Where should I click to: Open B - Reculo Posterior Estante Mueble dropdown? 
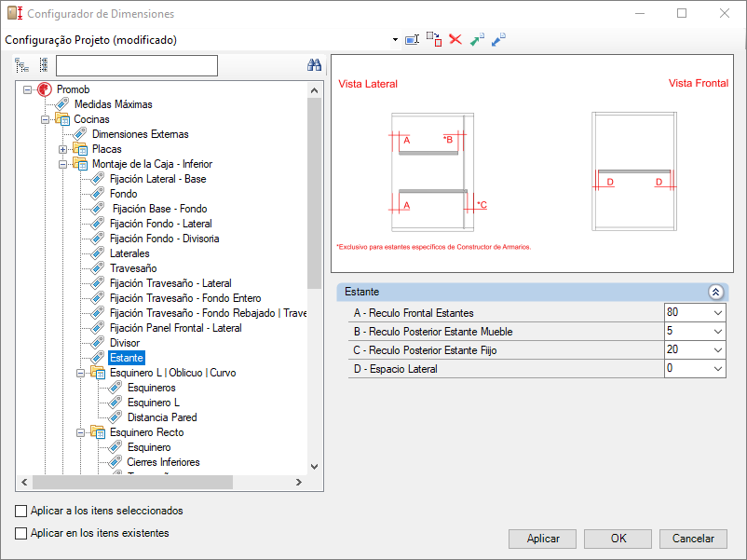(718, 332)
